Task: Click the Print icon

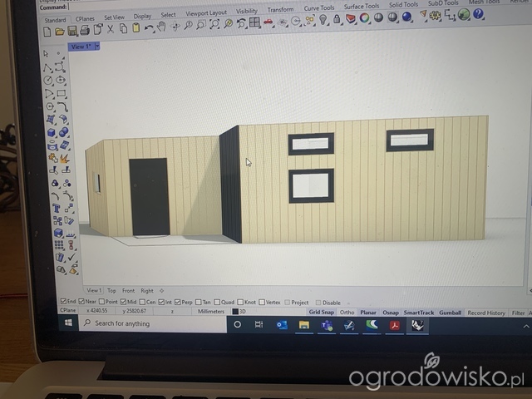Action: coord(85,31)
